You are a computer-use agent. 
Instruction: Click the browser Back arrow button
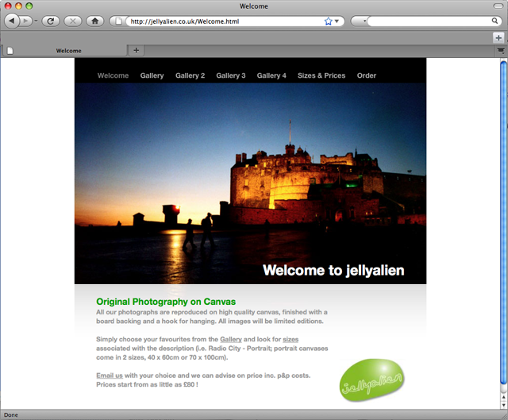point(12,21)
